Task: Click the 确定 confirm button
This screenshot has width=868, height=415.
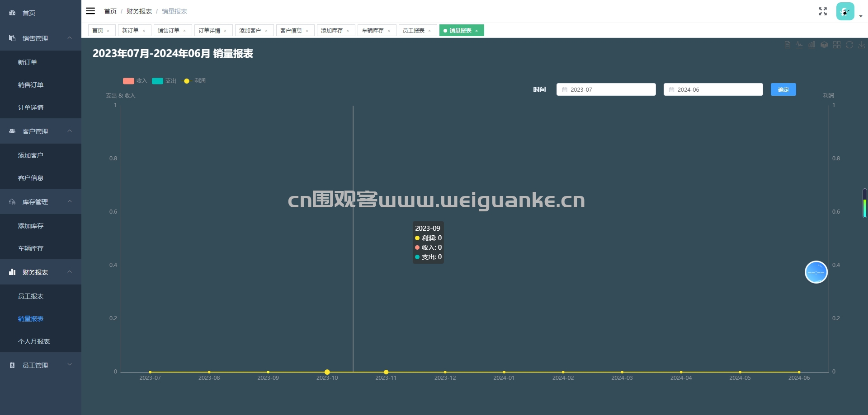Action: (x=783, y=89)
